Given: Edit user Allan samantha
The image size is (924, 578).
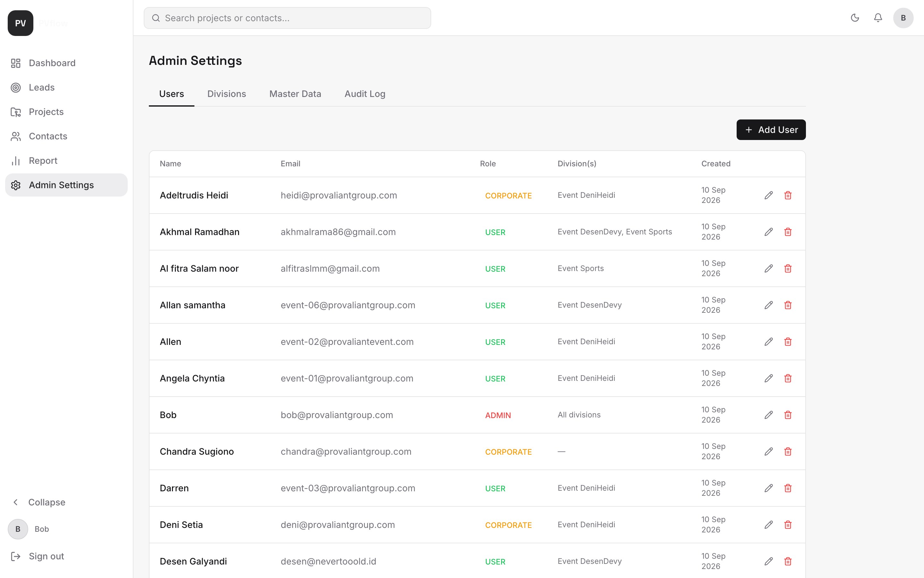Looking at the screenshot, I should [x=769, y=305].
